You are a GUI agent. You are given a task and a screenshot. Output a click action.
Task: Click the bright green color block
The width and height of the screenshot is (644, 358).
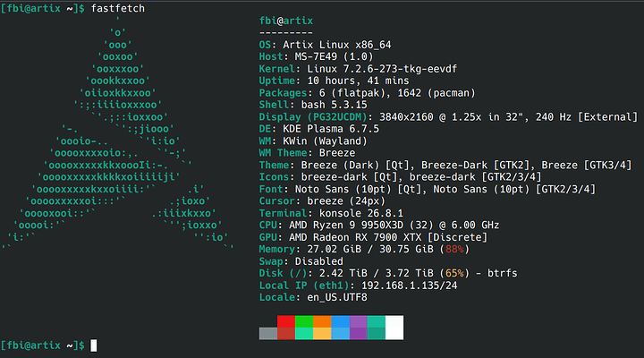pos(304,321)
